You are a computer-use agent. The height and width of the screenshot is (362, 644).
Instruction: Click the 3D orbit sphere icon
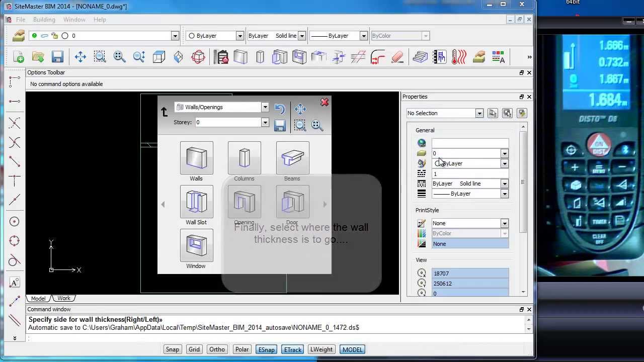pos(198,57)
